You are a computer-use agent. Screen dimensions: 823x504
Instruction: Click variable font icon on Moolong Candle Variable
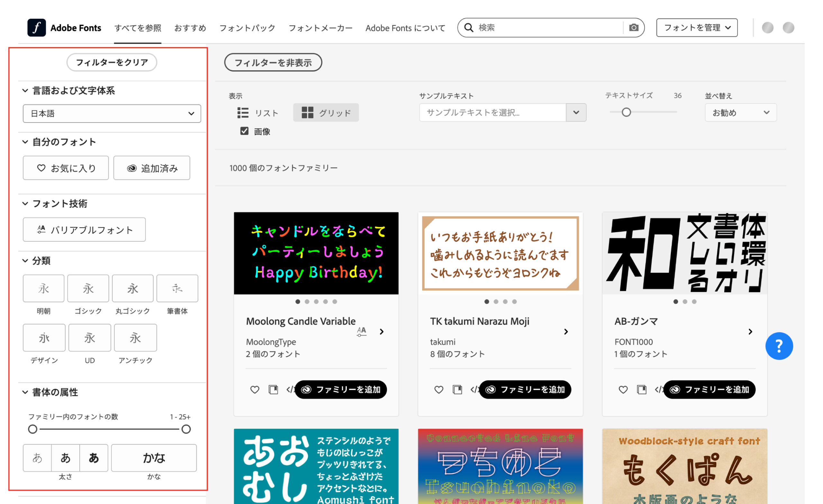click(x=361, y=332)
